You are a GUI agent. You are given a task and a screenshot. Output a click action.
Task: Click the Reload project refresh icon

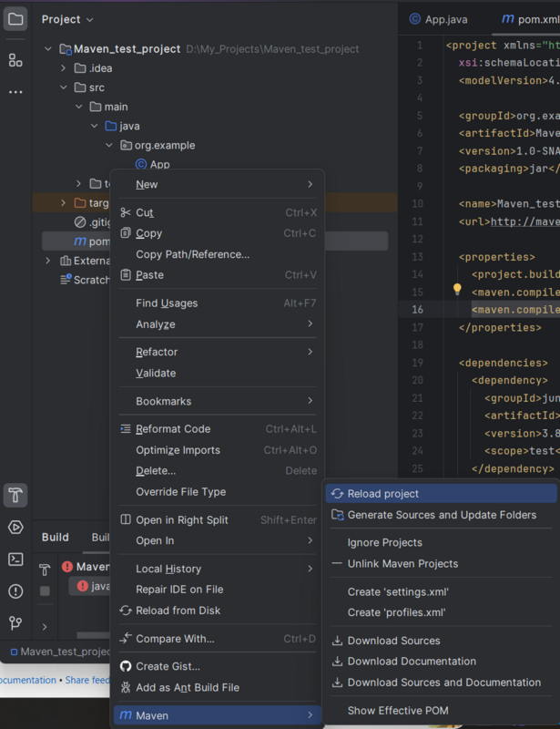(338, 494)
